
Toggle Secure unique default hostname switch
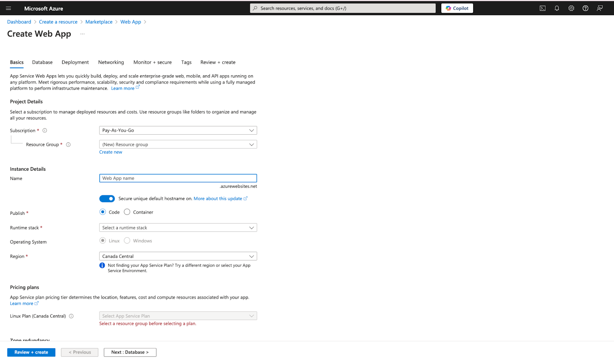point(107,199)
